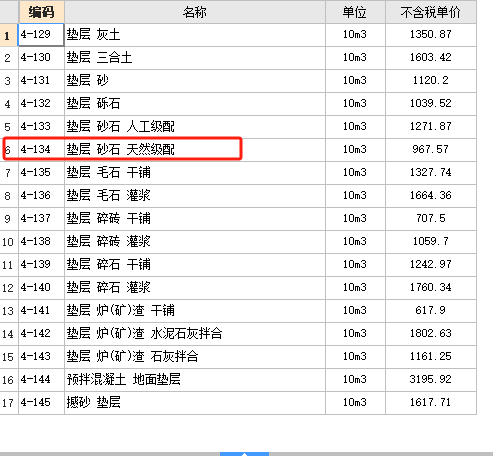Click row number 17 header
This screenshot has height=456, width=493.
coord(9,403)
